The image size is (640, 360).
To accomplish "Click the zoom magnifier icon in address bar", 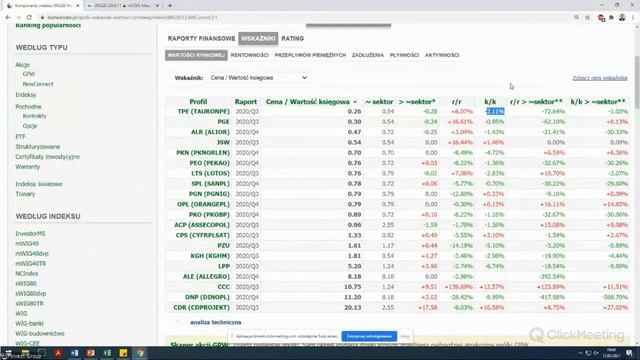I will point(576,18).
